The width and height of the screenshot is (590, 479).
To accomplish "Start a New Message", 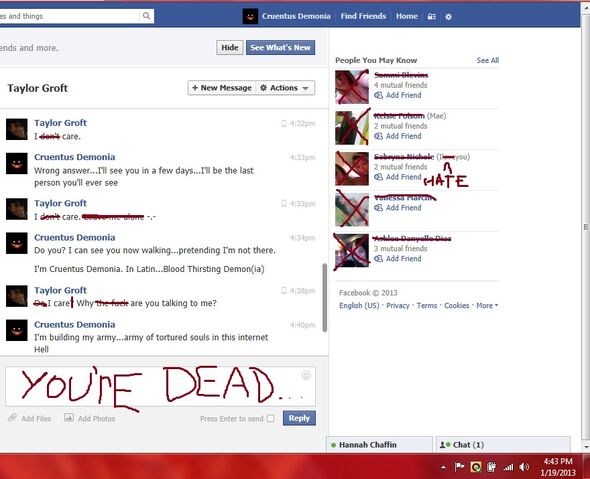I will [222, 88].
